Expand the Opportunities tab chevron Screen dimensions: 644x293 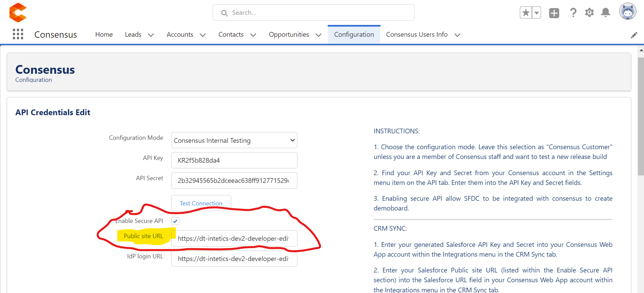click(x=318, y=35)
